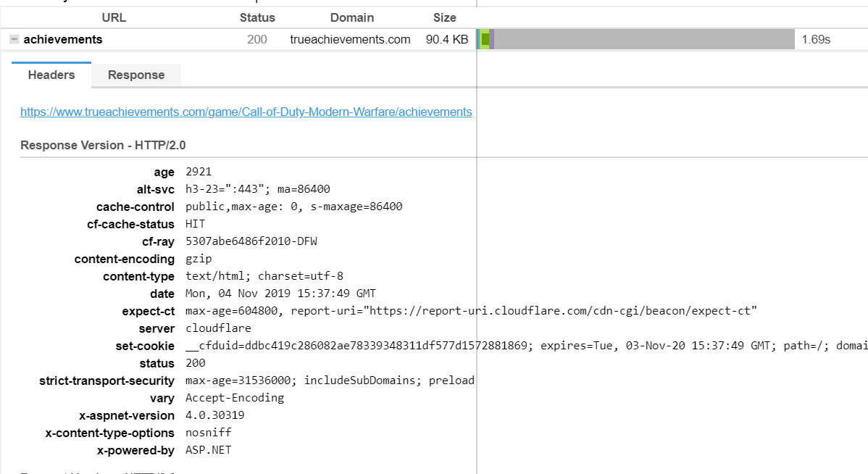The height and width of the screenshot is (474, 868).
Task: Click the Size column header
Action: coord(445,17)
